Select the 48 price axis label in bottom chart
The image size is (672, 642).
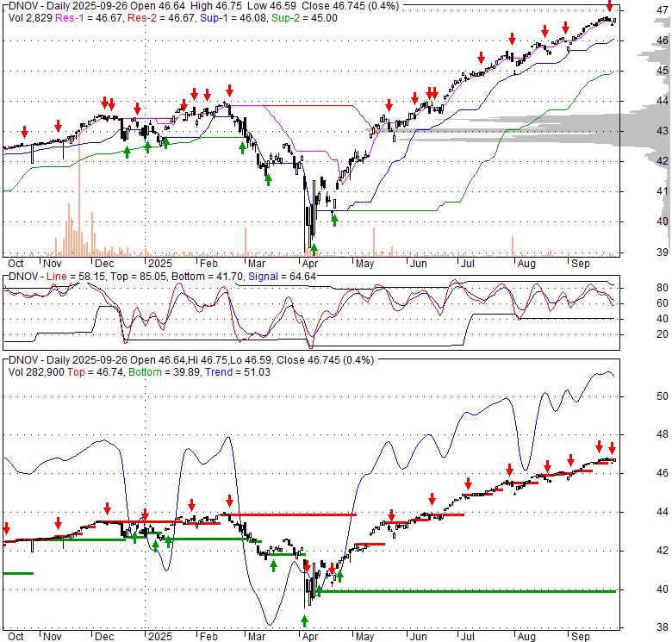click(x=663, y=434)
